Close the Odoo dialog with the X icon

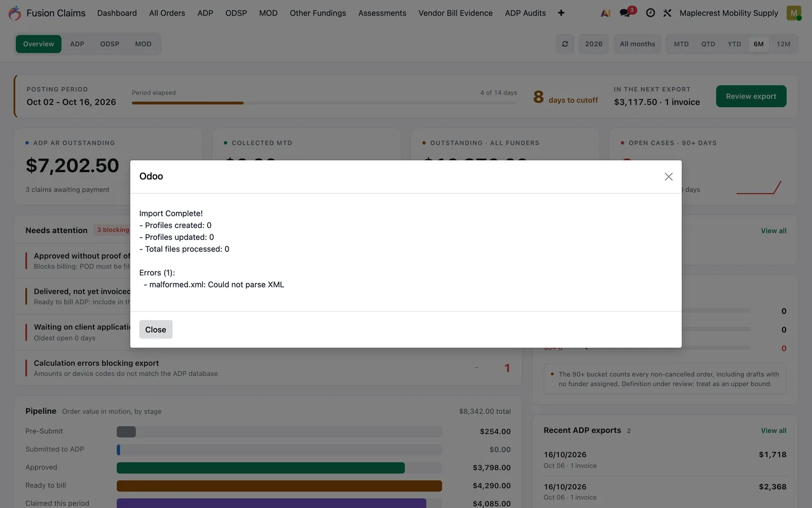668,177
